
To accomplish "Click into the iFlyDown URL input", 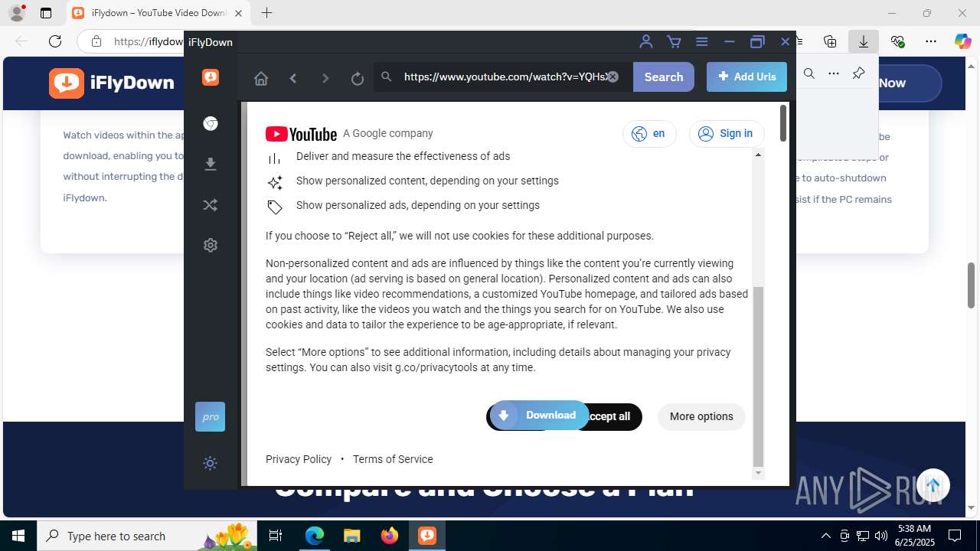I will 504,77.
